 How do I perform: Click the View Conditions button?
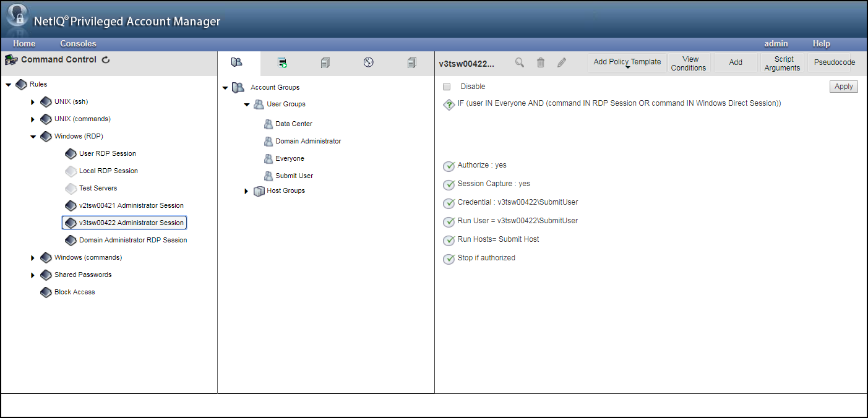point(689,63)
